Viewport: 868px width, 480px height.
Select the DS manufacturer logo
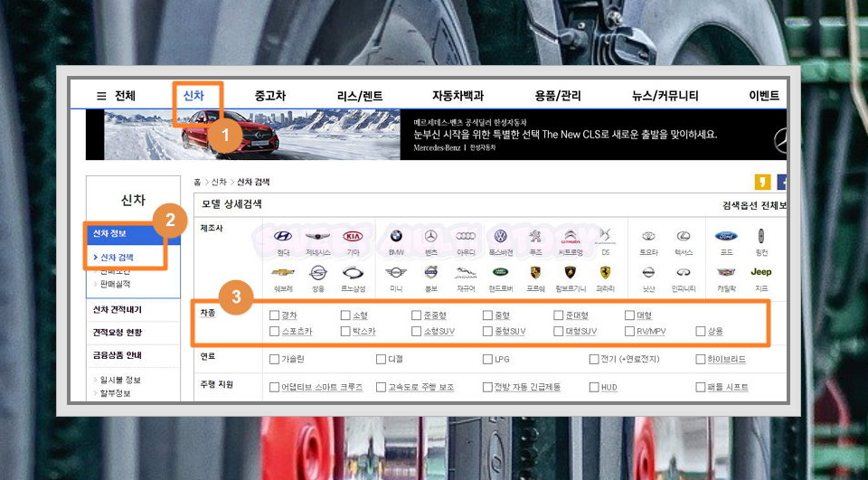(x=605, y=237)
